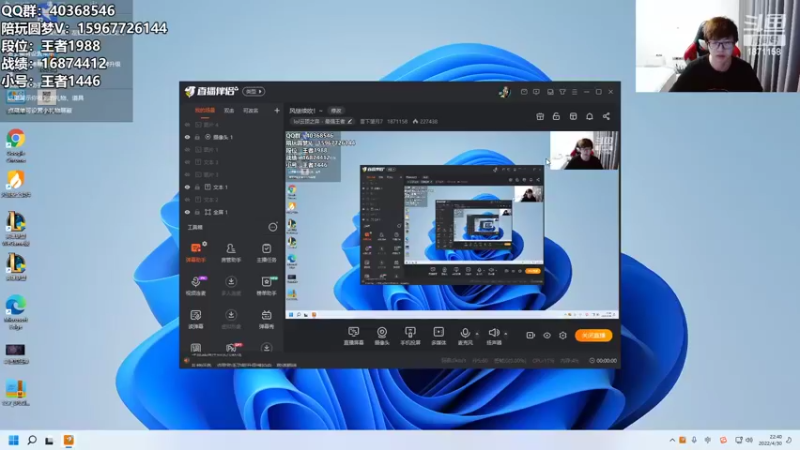
Task: Open the 房管助手 tool
Action: (x=231, y=253)
